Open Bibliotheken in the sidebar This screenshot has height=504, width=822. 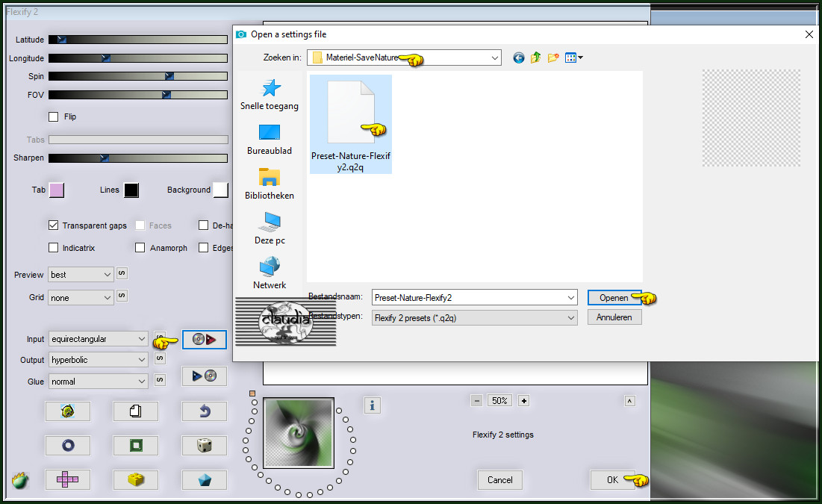click(270, 184)
